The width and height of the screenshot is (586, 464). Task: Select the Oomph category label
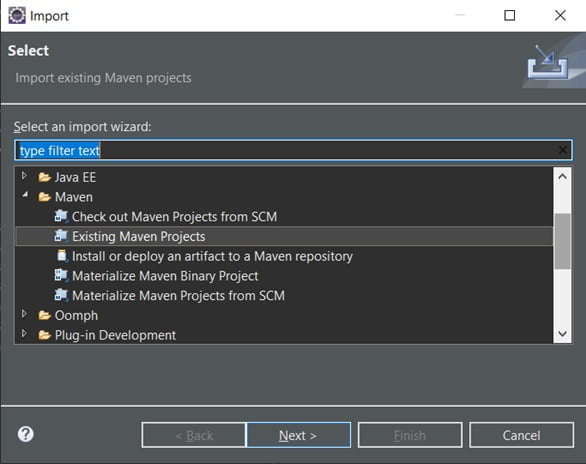[76, 316]
